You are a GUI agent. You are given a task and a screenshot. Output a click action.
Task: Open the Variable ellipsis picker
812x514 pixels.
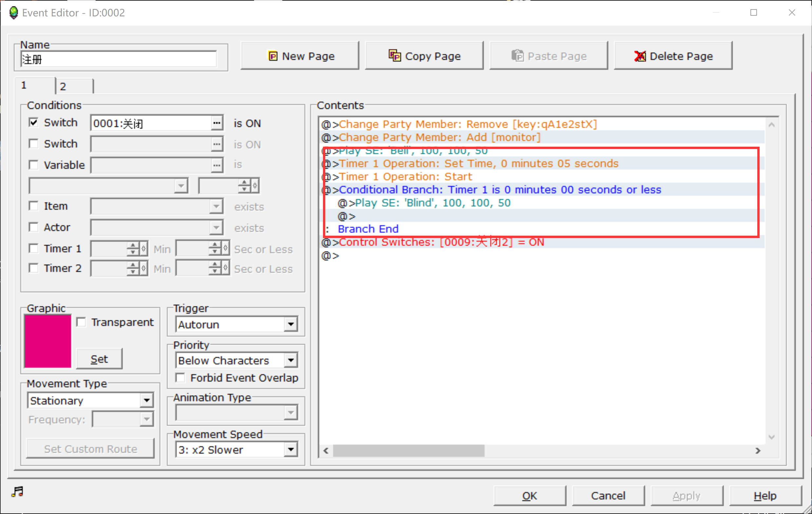click(217, 165)
